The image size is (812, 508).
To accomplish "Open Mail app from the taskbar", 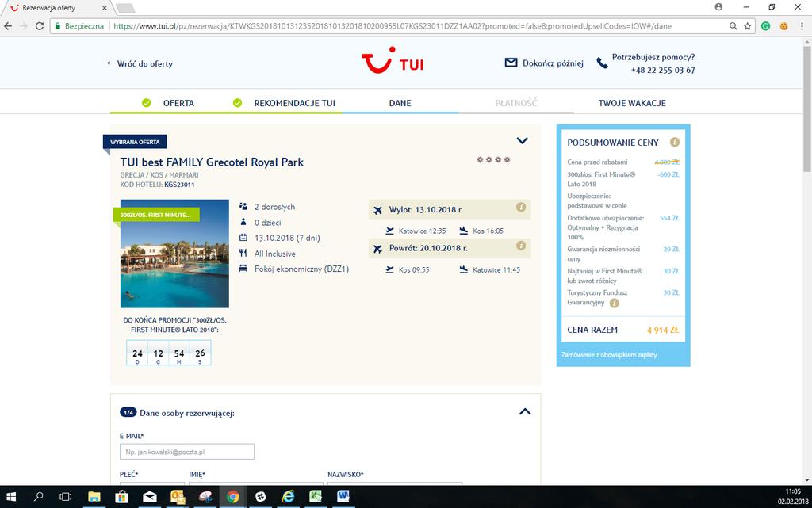I will click(150, 497).
